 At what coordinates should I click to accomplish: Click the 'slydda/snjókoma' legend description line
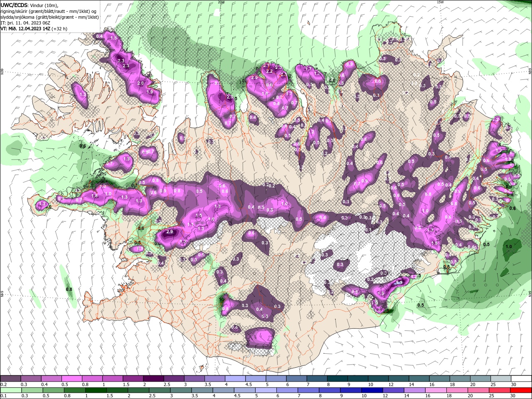(x=50, y=17)
